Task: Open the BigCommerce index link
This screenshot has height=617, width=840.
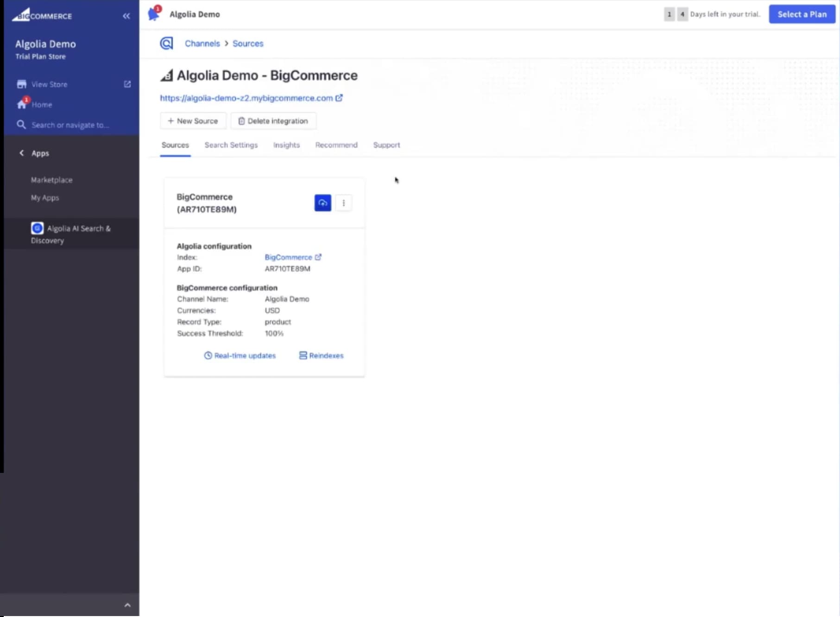Action: 288,258
